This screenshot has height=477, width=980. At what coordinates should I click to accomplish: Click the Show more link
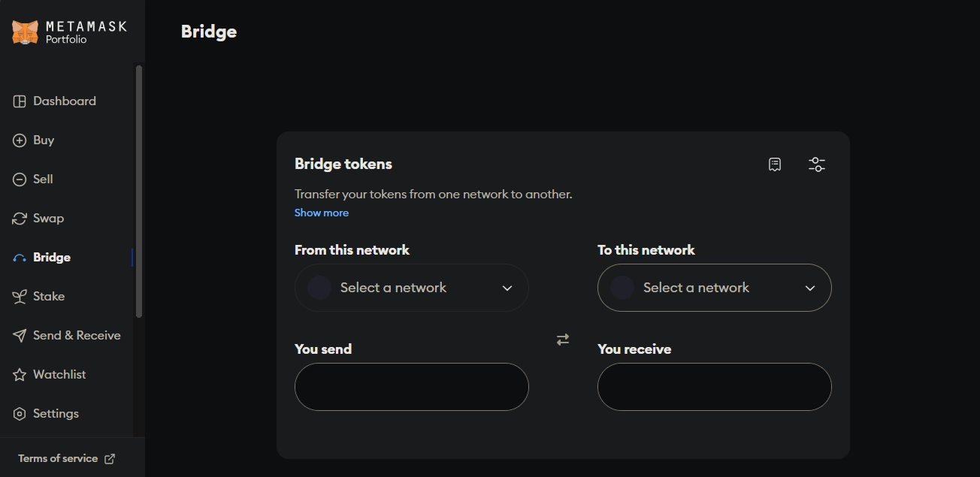tap(322, 213)
